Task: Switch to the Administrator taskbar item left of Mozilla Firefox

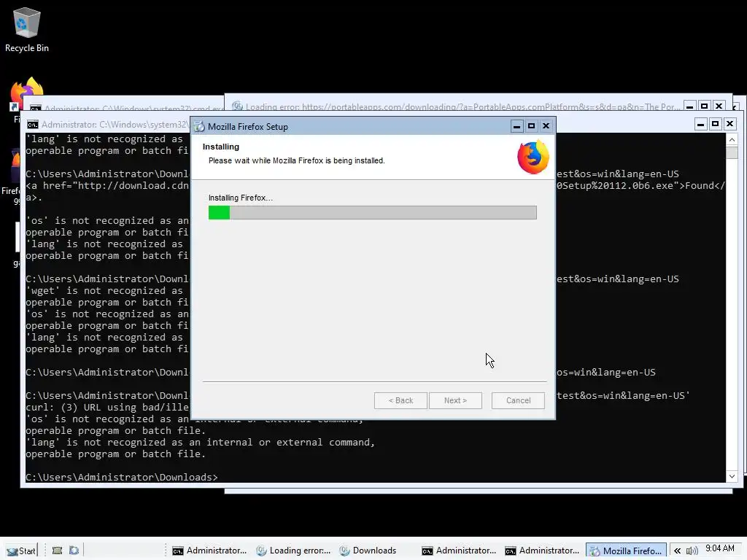Action: click(x=543, y=551)
